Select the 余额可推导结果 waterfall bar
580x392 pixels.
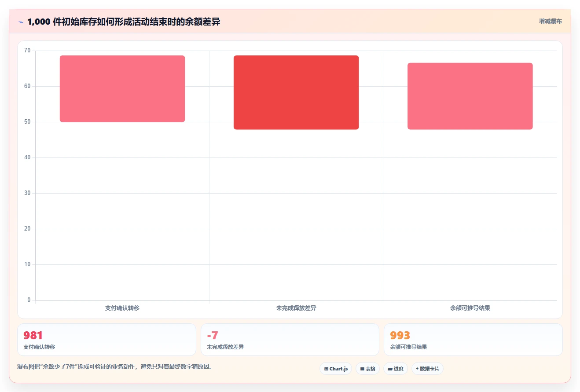[470, 96]
